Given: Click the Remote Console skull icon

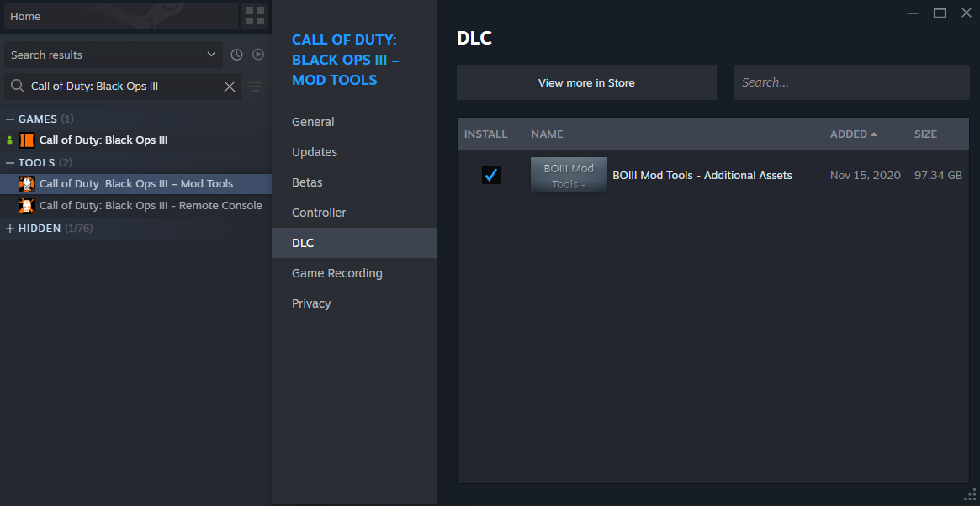Looking at the screenshot, I should (27, 206).
